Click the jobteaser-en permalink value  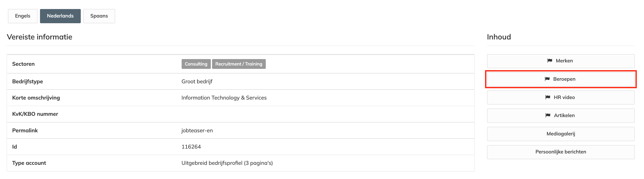coord(197,131)
